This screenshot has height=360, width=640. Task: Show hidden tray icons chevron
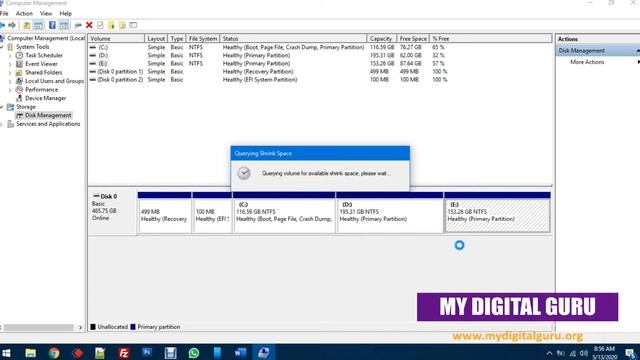549,353
